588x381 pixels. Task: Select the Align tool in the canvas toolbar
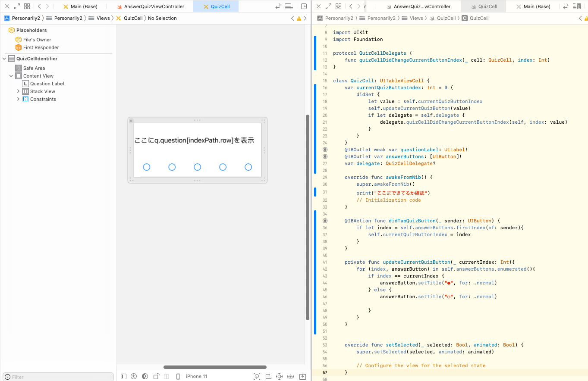tap(268, 376)
